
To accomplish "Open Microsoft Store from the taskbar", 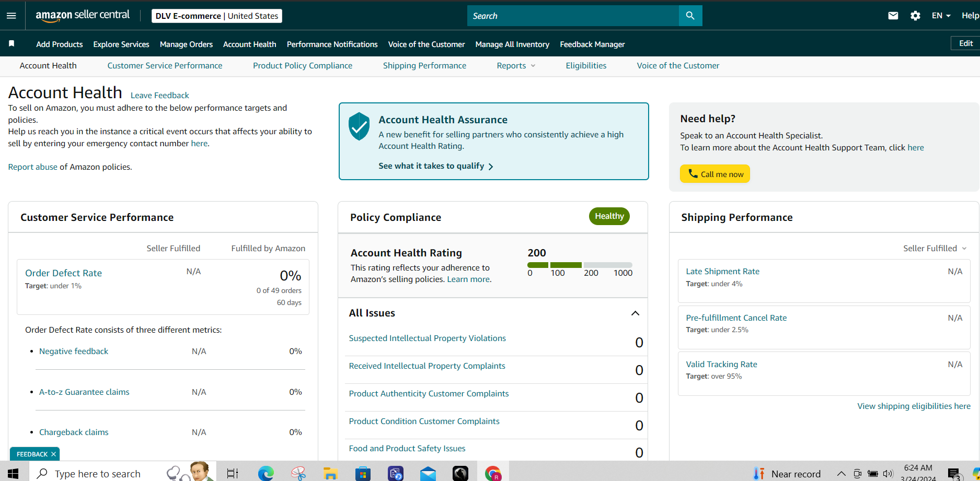I will pyautogui.click(x=363, y=474).
